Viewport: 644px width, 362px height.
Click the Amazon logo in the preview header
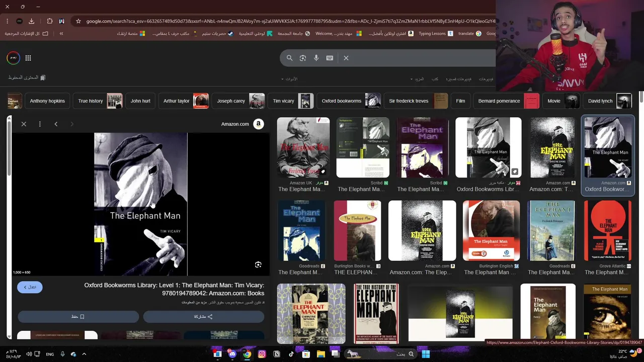point(258,124)
